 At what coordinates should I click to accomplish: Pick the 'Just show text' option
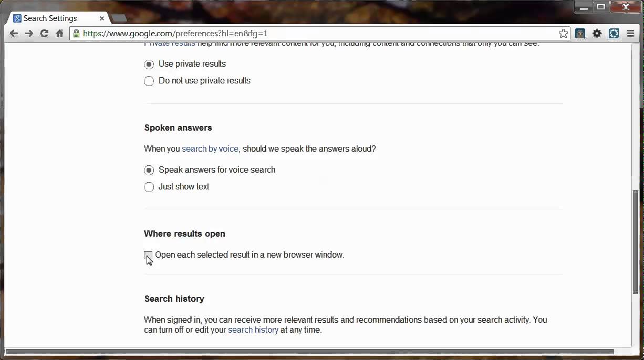pyautogui.click(x=149, y=187)
